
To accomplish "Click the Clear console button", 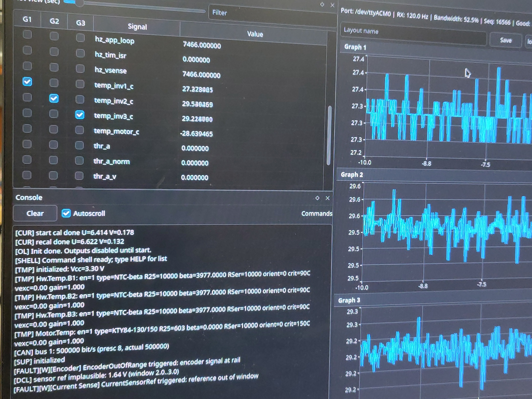I will coord(35,213).
